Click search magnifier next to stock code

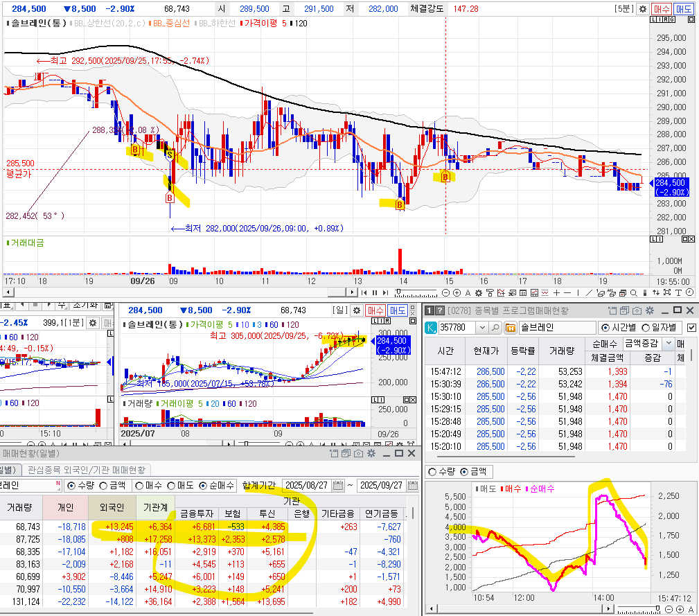[x=495, y=328]
